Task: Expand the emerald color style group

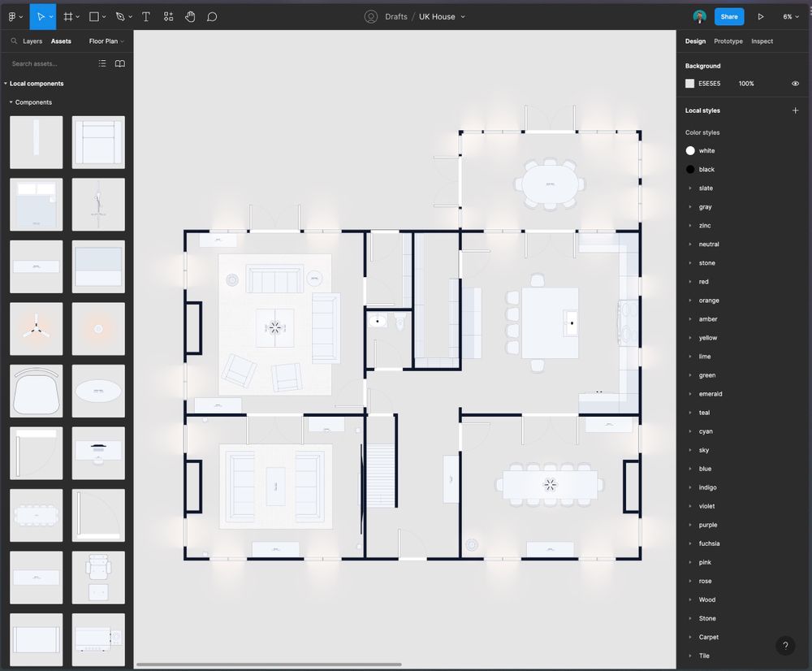Action: (x=690, y=394)
